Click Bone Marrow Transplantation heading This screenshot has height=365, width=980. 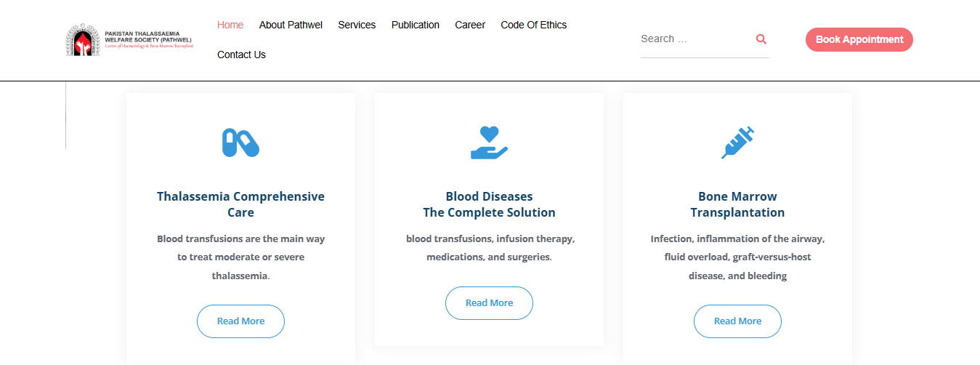pyautogui.click(x=737, y=204)
